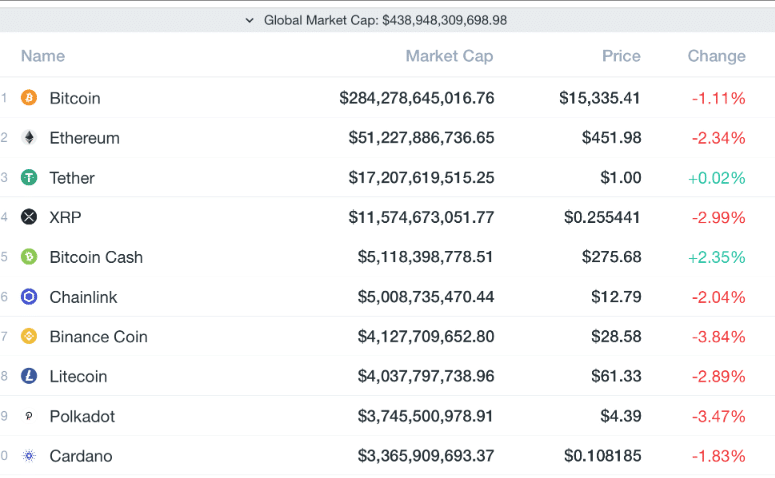Open the Chainlink name link

[x=84, y=297]
